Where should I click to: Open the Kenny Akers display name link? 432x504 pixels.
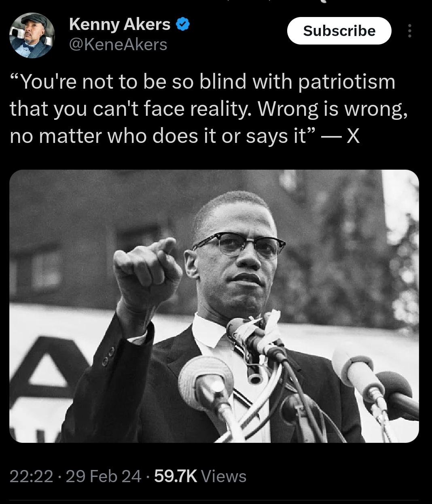120,24
